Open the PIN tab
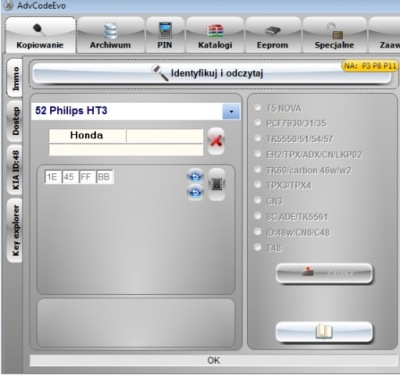Image resolution: width=400 pixels, height=377 pixels. coord(165,35)
